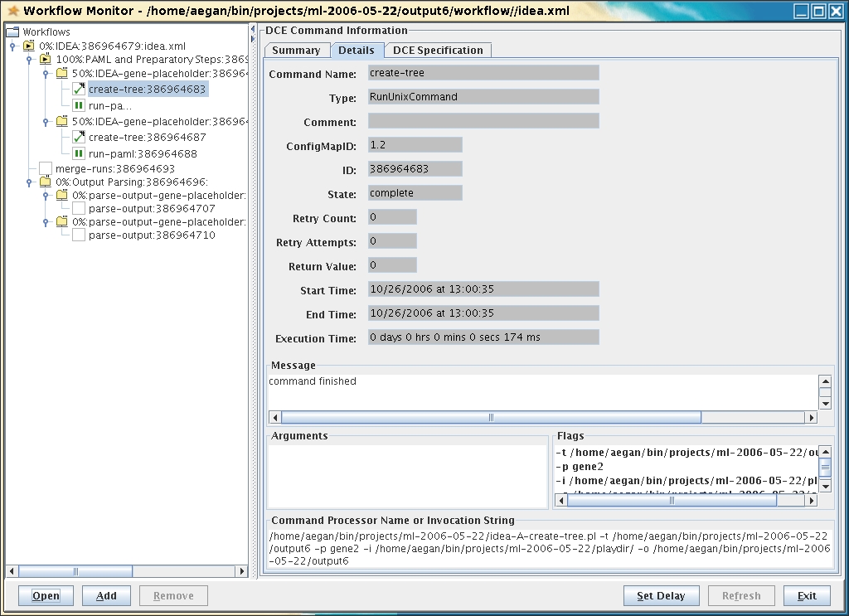Click the ID field showing 386964683

pyautogui.click(x=415, y=169)
